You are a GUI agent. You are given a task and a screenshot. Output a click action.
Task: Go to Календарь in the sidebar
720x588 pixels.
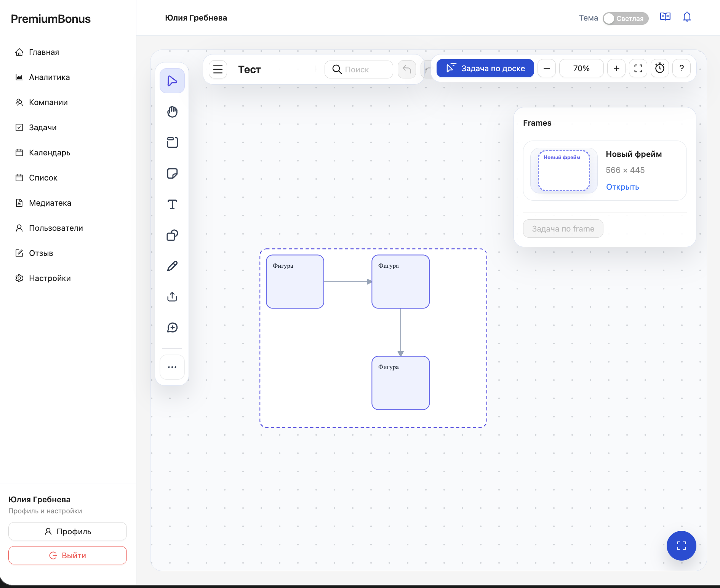point(50,153)
